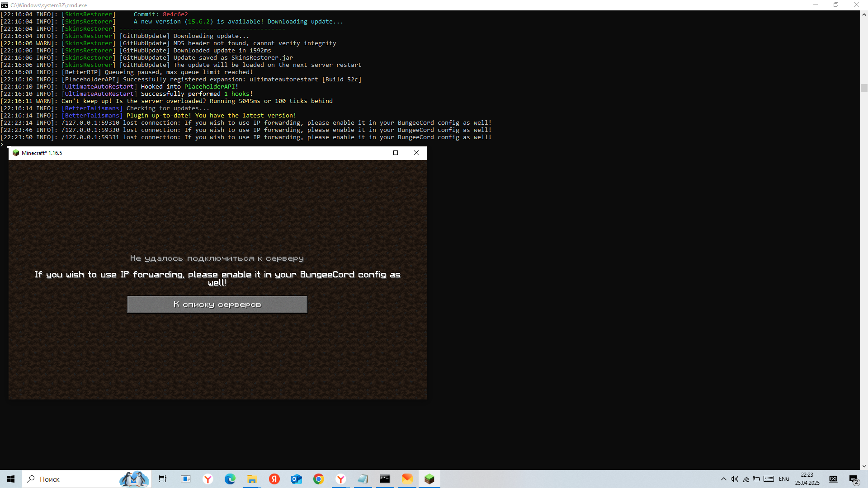Click the Minecraft window title bar icon

pyautogui.click(x=16, y=153)
